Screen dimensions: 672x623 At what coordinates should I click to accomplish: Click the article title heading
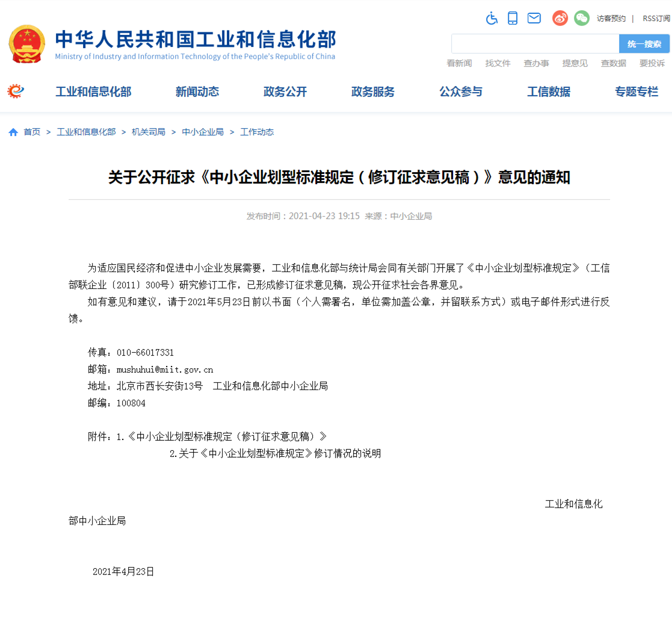tap(339, 177)
